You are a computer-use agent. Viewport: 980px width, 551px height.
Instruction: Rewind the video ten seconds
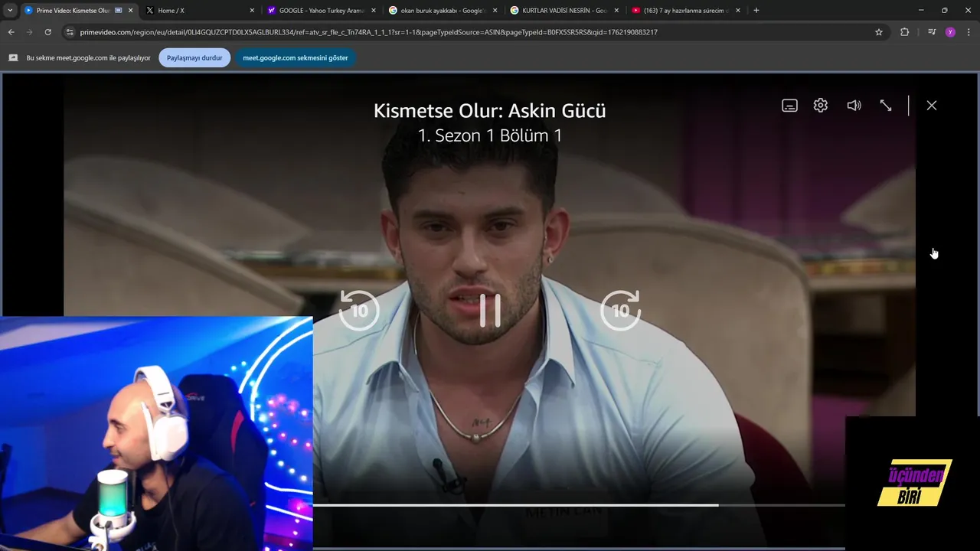pyautogui.click(x=359, y=310)
